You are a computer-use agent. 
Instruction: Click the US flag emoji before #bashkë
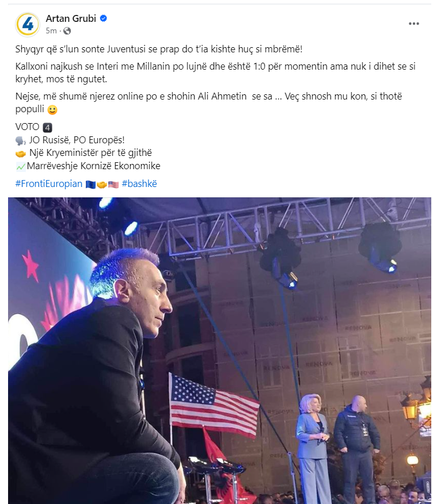point(113,185)
